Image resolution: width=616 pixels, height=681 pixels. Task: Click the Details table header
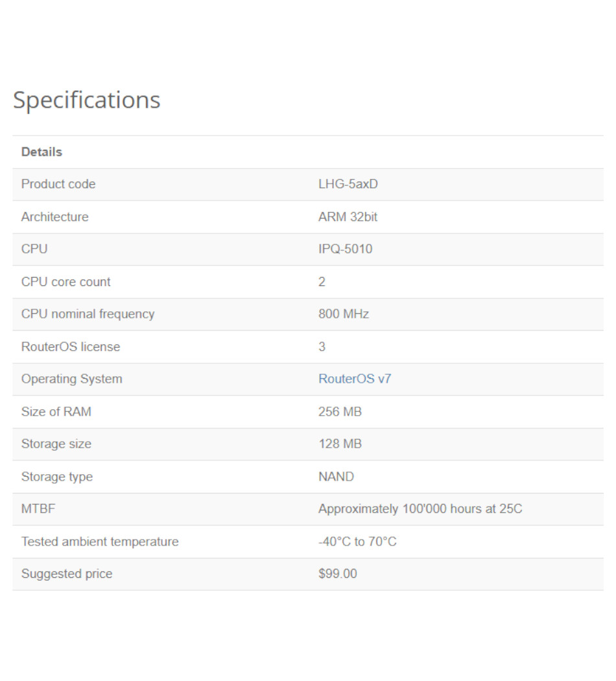(x=41, y=152)
